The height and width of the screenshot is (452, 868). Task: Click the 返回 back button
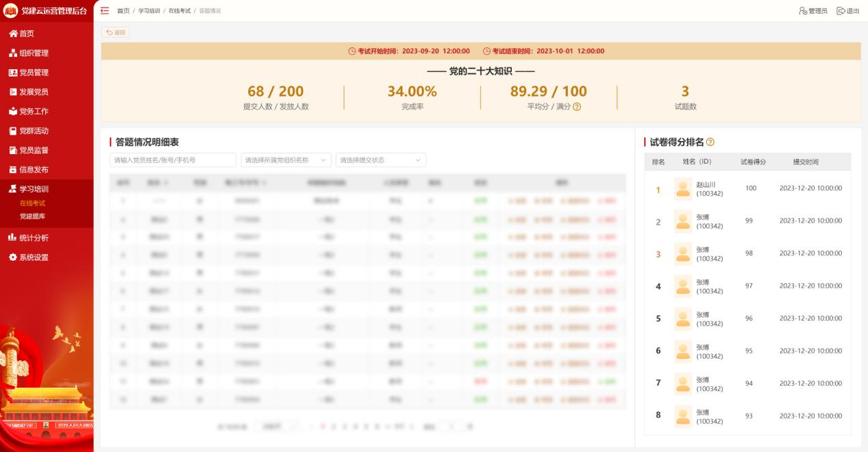tap(115, 32)
